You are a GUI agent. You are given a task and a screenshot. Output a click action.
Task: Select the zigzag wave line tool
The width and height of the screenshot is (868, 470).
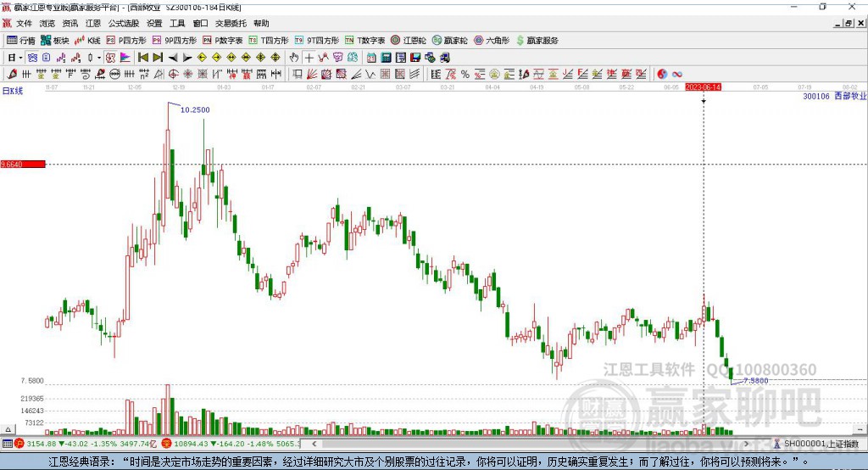[370, 75]
